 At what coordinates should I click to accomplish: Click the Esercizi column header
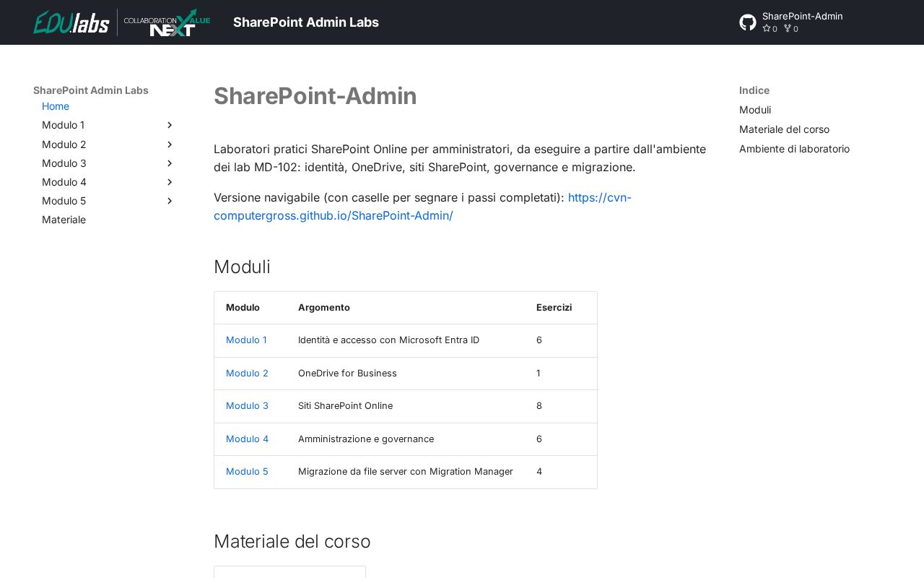554,307
